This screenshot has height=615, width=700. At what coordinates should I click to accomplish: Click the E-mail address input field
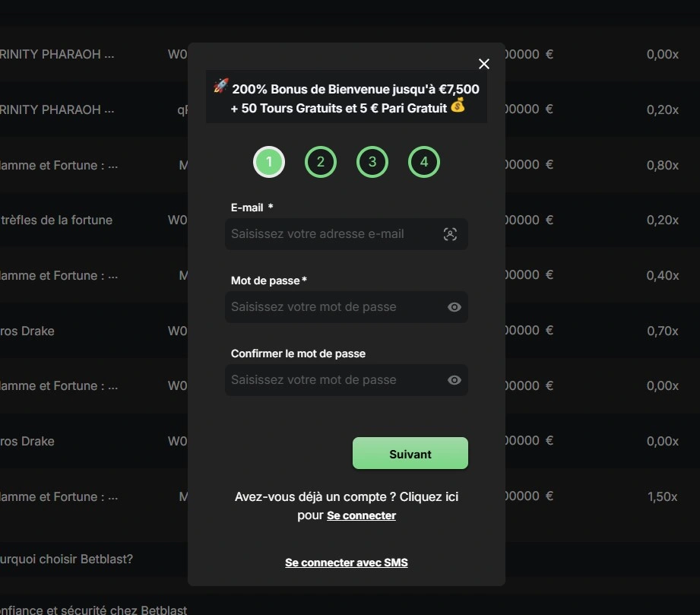tap(334, 234)
